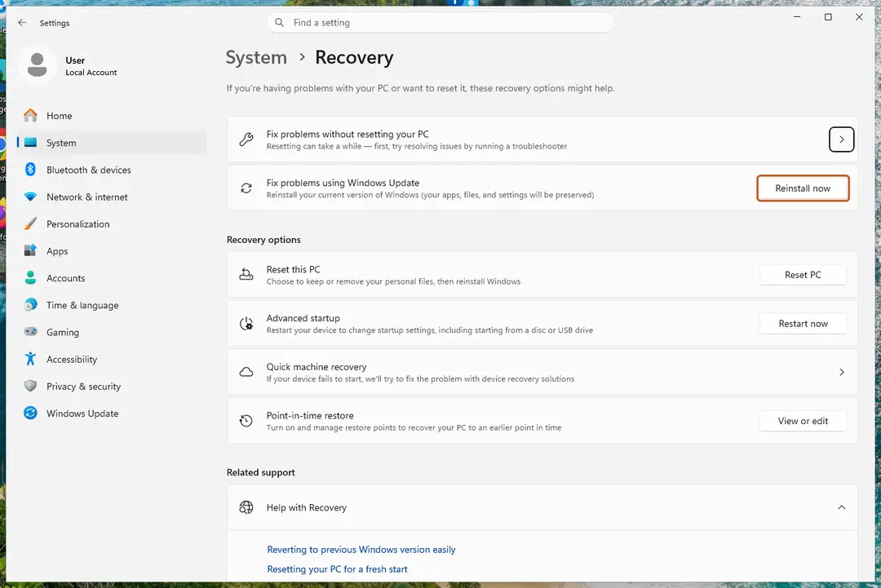Click the System breadcrumb link
The height and width of the screenshot is (588, 881).
point(256,57)
